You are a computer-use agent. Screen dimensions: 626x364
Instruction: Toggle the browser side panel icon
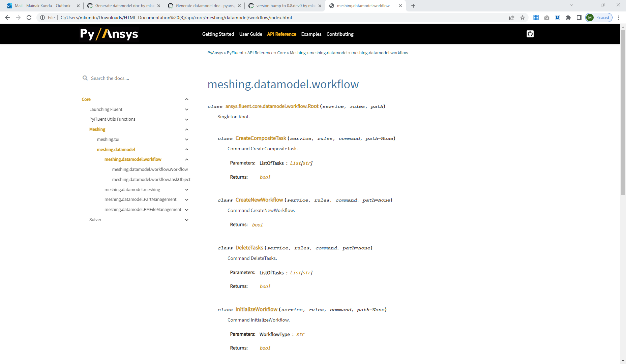(x=579, y=18)
